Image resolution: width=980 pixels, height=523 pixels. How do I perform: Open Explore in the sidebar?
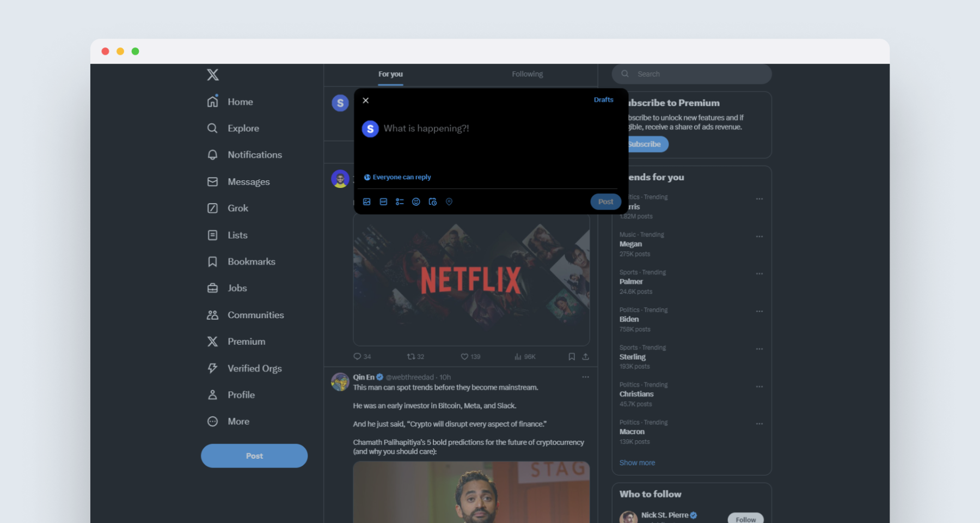coord(233,129)
